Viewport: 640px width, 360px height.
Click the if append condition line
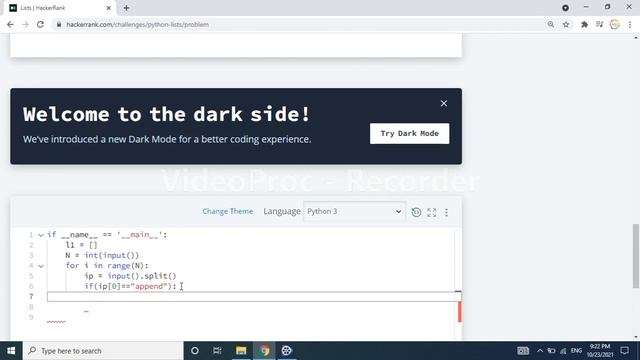tap(130, 286)
